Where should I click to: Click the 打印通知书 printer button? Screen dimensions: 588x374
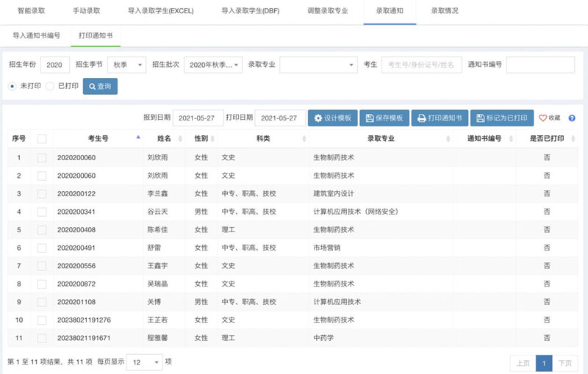(440, 118)
